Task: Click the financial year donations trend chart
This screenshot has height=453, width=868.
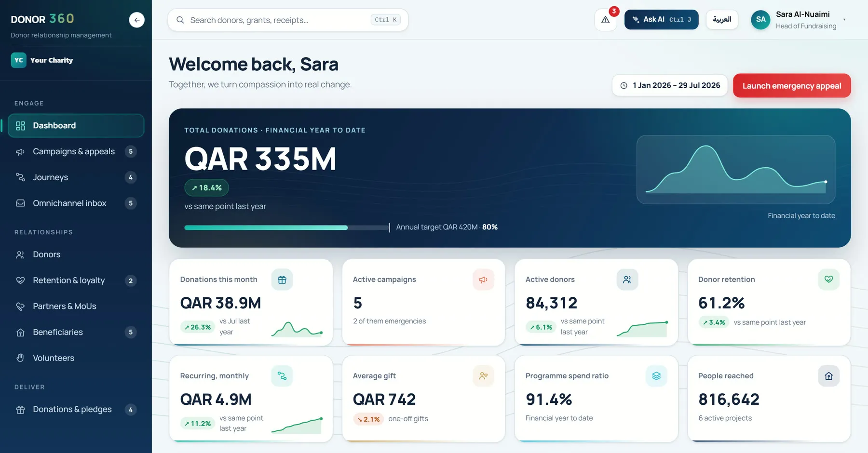Action: point(736,170)
